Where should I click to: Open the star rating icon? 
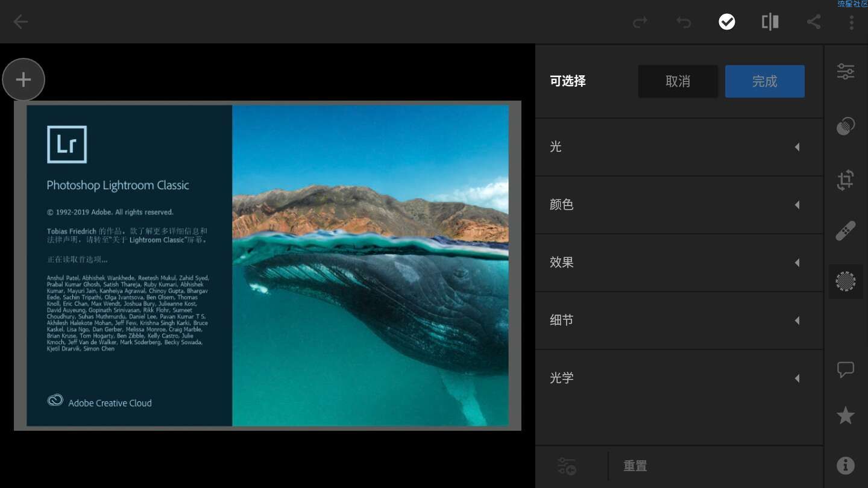(846, 415)
